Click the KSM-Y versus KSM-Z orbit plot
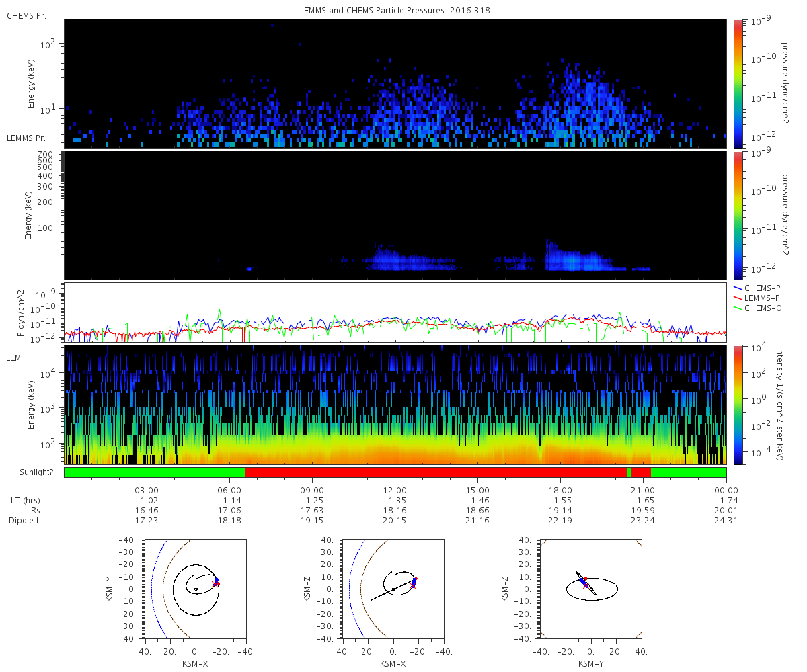 [591, 589]
